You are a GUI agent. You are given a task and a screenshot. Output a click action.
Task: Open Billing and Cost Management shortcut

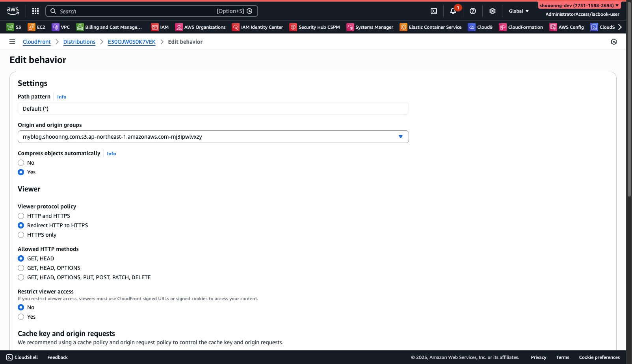click(x=109, y=27)
